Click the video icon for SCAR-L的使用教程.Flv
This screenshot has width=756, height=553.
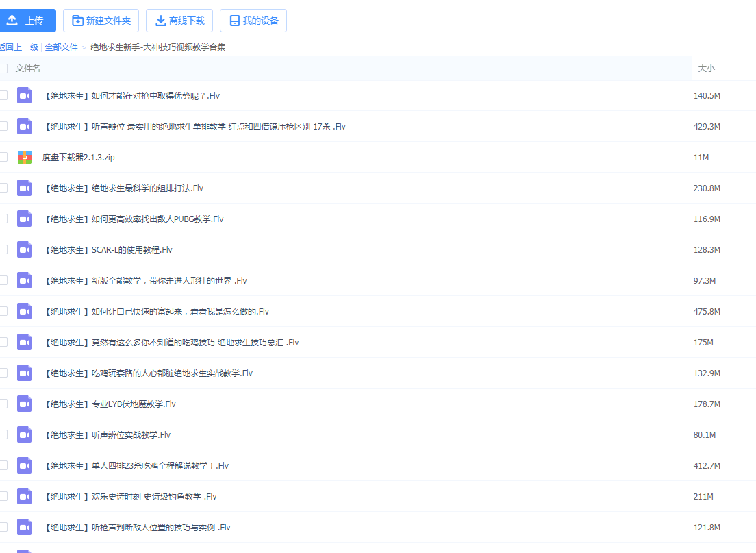click(x=25, y=250)
